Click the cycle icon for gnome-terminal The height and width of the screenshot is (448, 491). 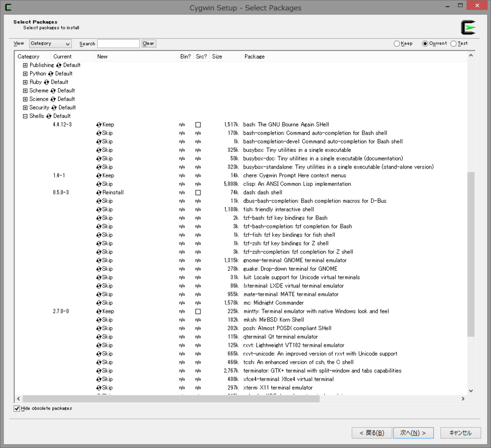[99, 261]
